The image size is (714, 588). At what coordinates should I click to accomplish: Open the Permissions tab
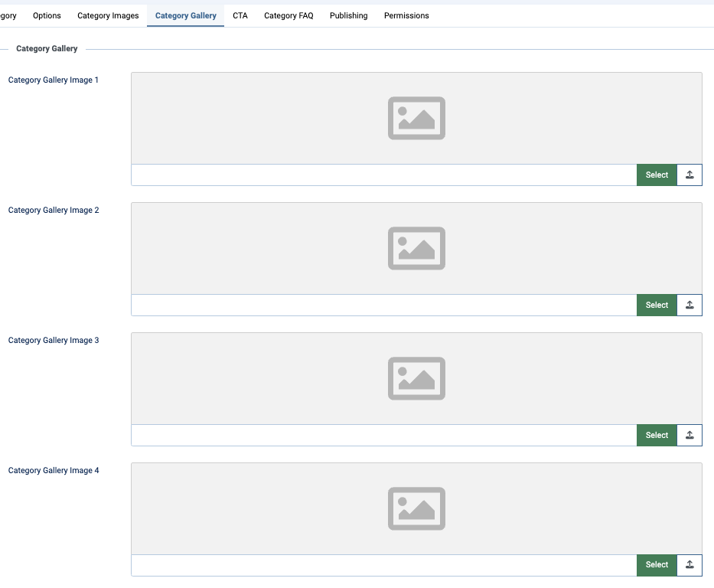click(406, 15)
